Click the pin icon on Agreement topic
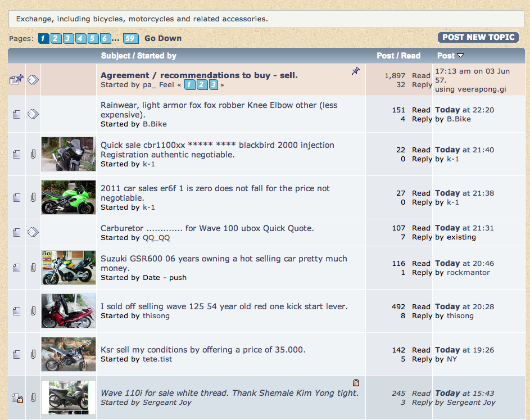This screenshot has height=420, width=530. pyautogui.click(x=355, y=71)
